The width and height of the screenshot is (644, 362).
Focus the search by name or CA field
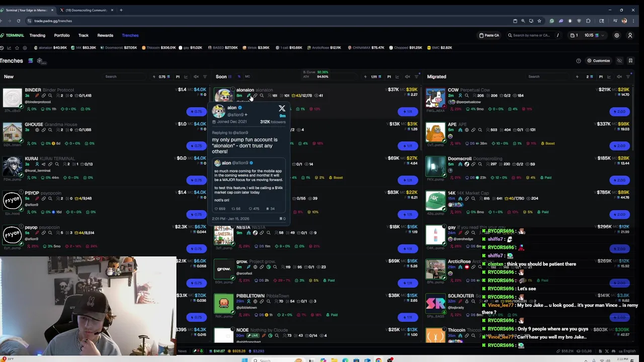coord(533,35)
